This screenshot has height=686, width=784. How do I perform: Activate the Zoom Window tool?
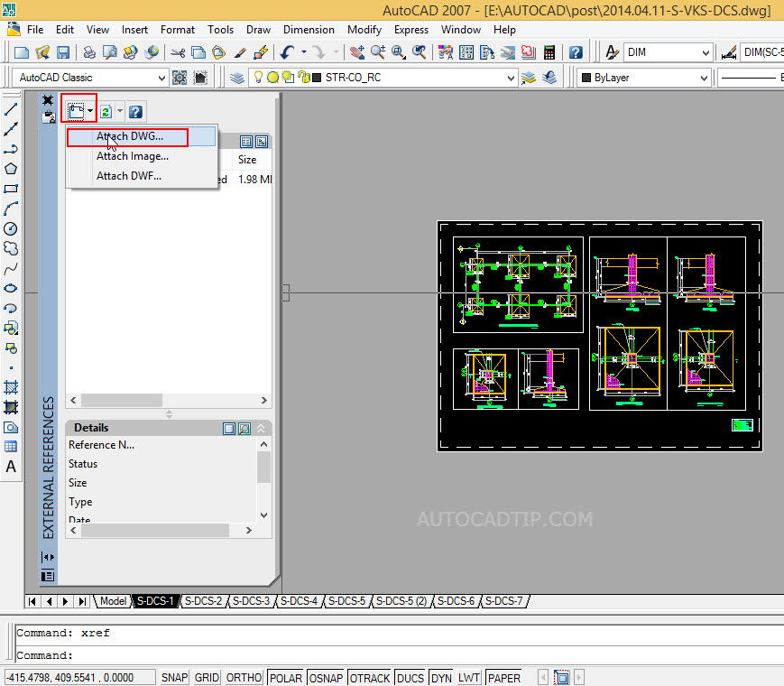397,52
